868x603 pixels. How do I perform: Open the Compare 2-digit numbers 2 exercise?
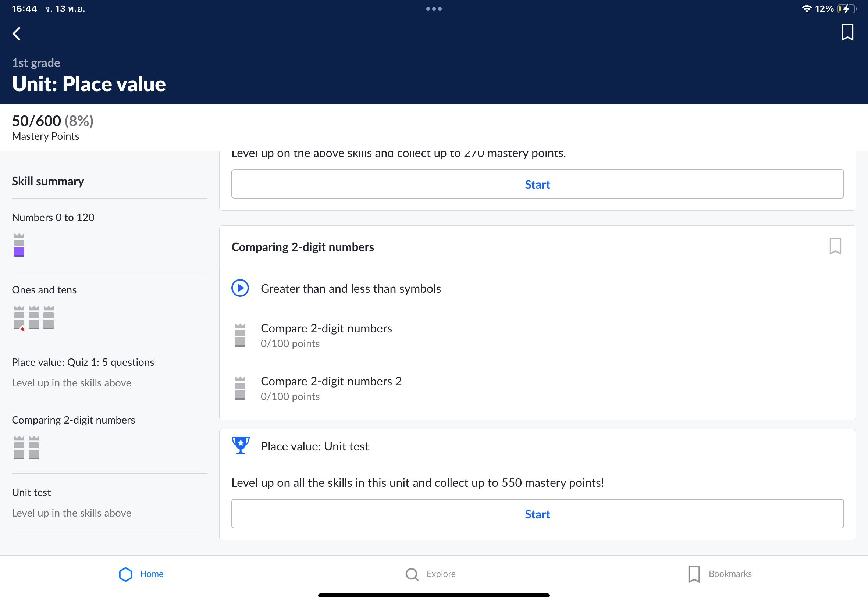click(x=331, y=381)
